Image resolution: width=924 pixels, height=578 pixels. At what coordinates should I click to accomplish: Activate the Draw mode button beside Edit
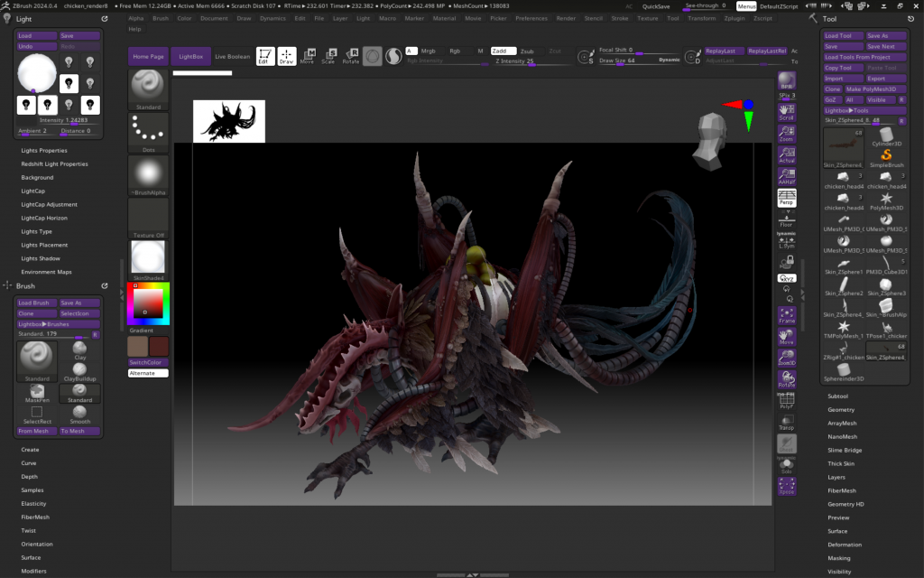(x=286, y=56)
